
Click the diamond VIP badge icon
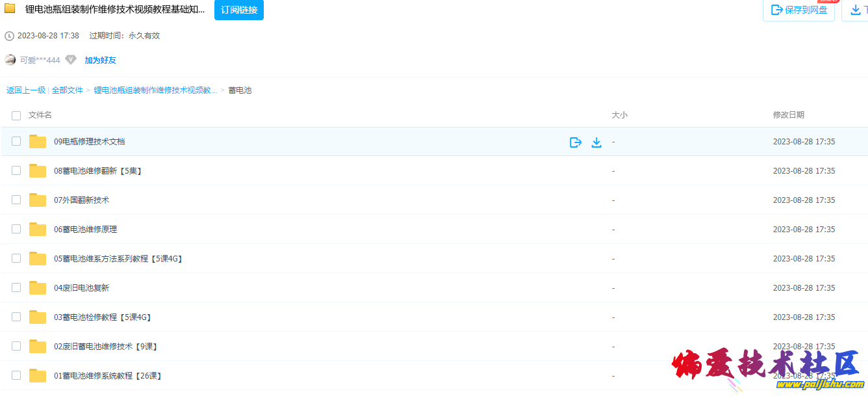point(71,60)
